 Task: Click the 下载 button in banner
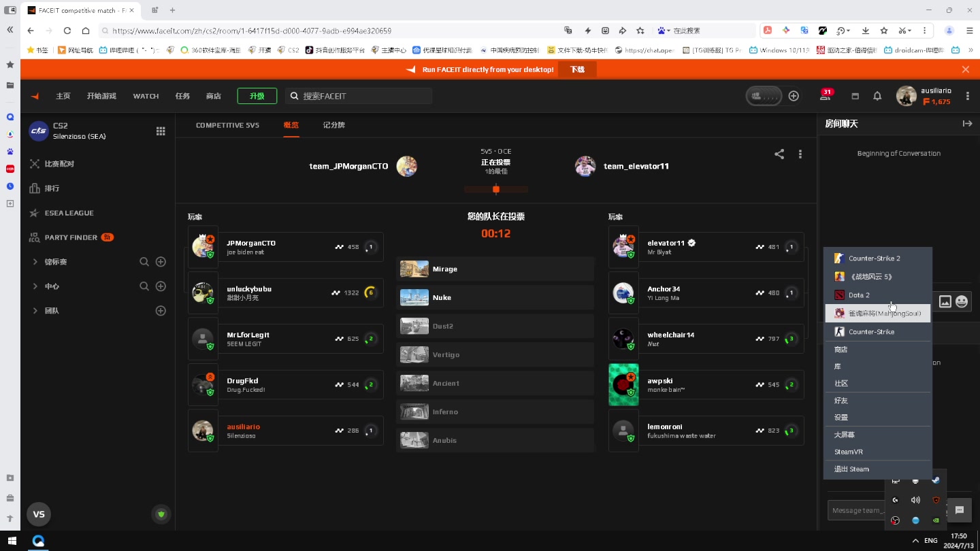[577, 69]
